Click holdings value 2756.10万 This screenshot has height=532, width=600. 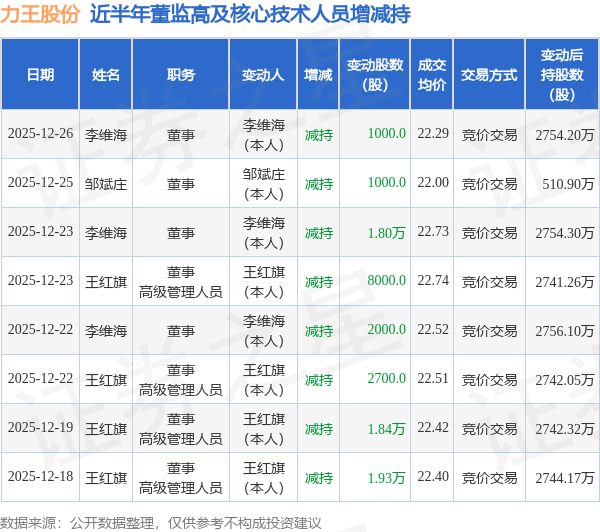click(x=565, y=331)
